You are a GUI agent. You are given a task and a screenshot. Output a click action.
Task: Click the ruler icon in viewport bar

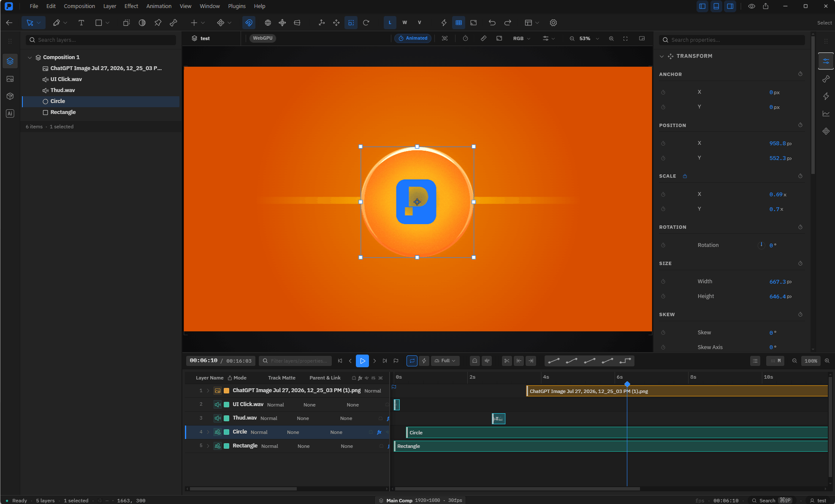pos(483,38)
